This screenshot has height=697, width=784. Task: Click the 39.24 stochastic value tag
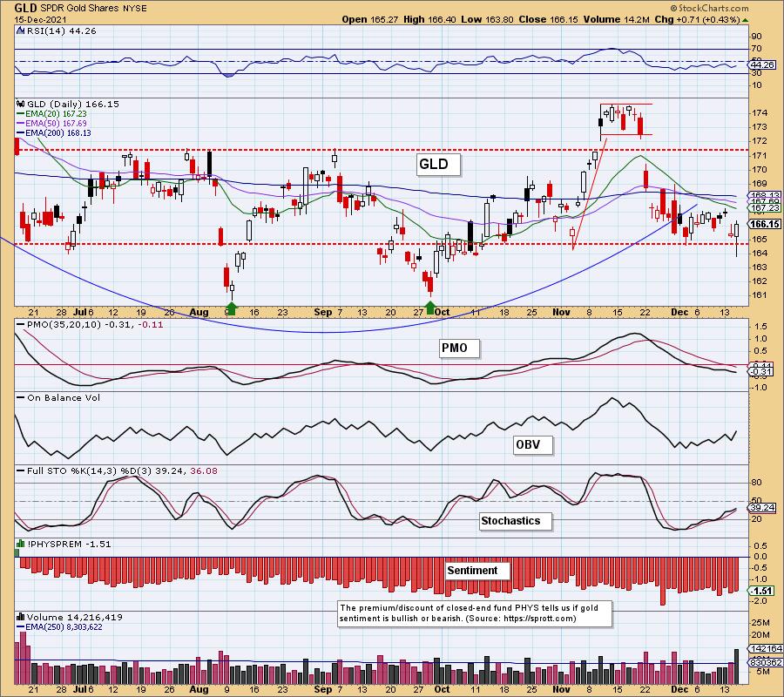762,507
